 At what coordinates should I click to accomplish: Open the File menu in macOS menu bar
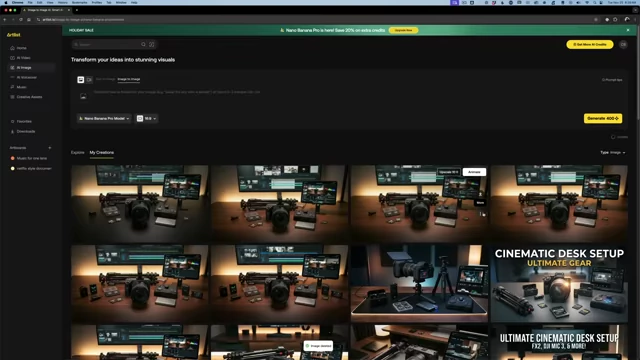click(30, 2)
